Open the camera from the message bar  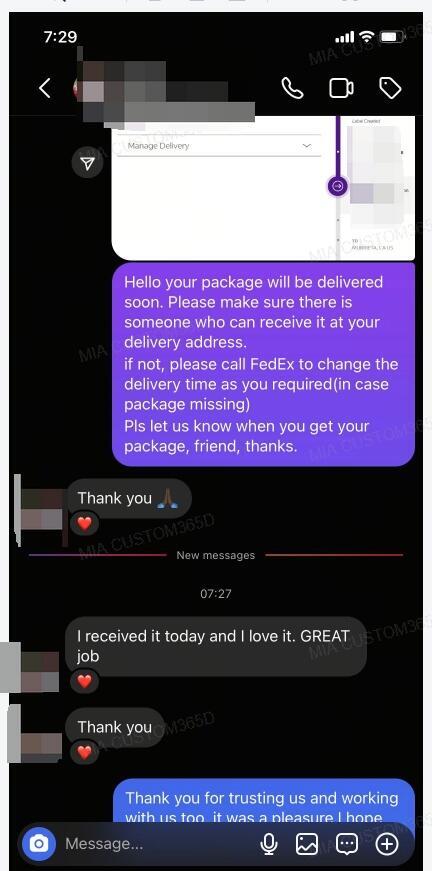38,844
